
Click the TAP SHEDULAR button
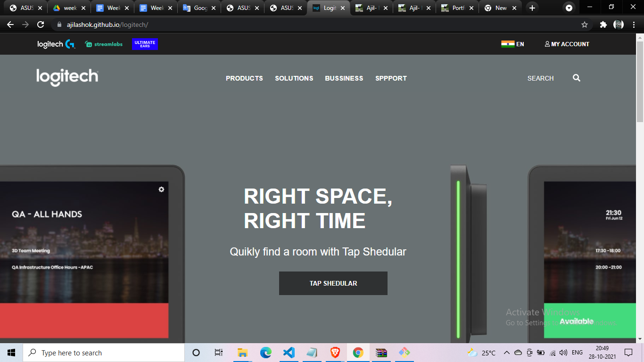pos(333,283)
